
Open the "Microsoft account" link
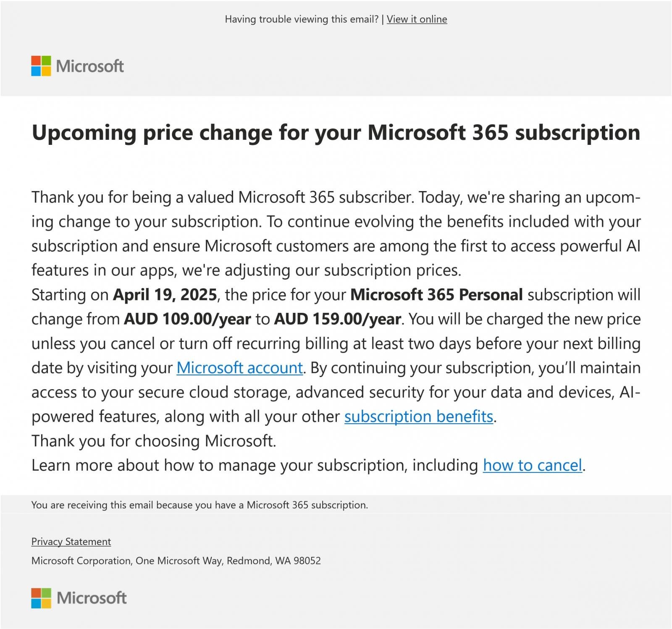coord(239,368)
